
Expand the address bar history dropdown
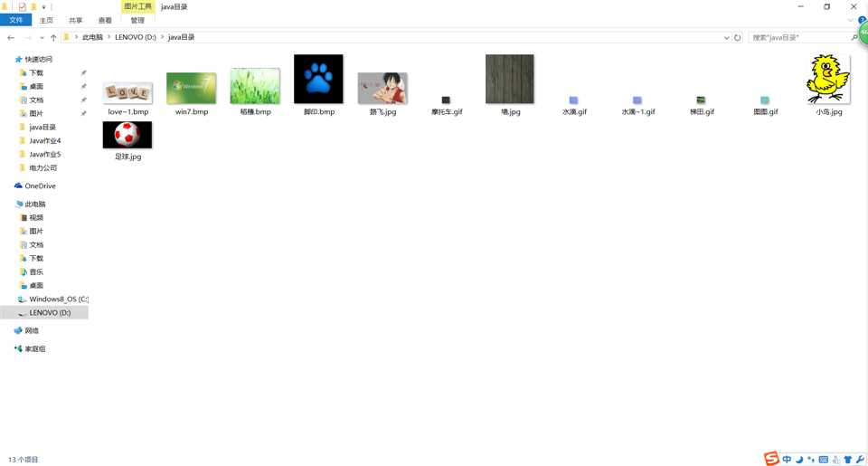(x=726, y=38)
